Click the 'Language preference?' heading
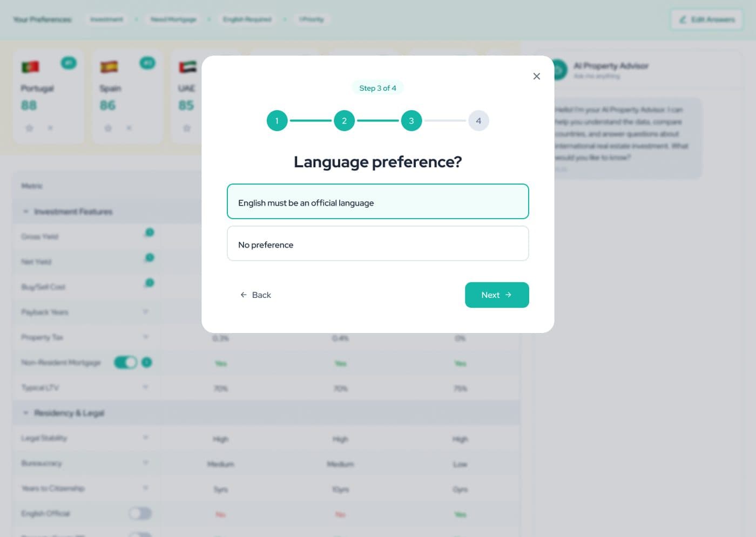This screenshot has width=756, height=537. (x=377, y=161)
